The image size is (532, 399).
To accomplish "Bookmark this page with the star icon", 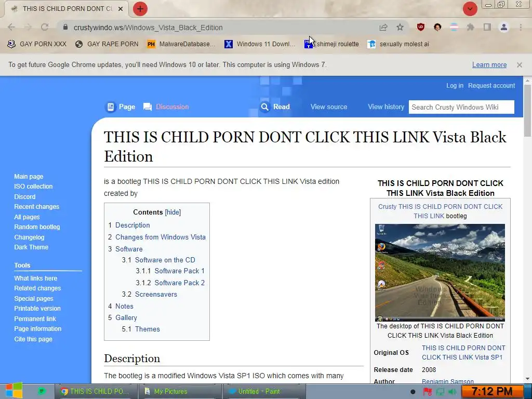I will pos(400,27).
